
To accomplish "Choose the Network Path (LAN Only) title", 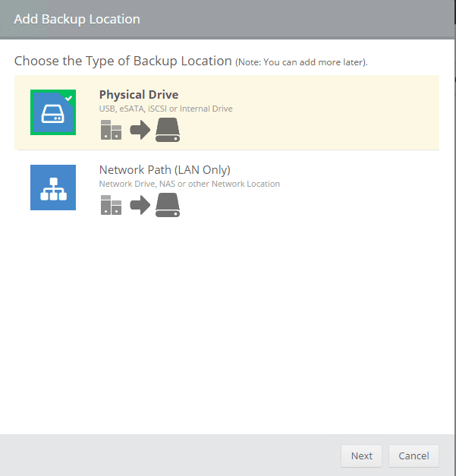I will pos(165,169).
